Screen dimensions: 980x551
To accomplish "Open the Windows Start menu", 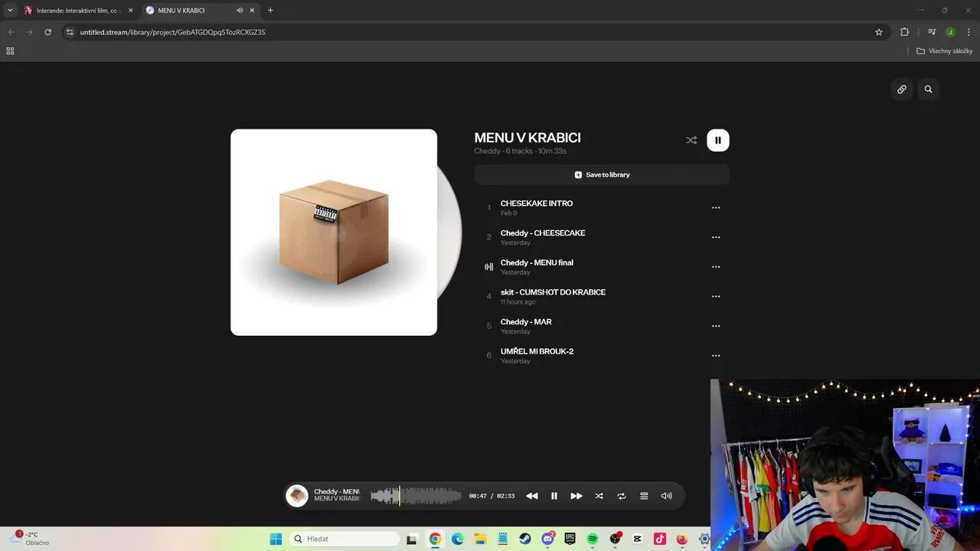I will [x=276, y=539].
